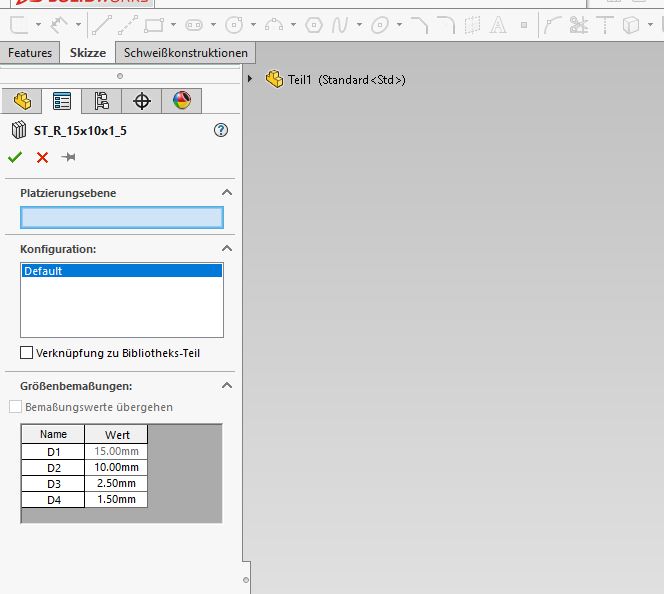
Task: Click the 10.00mm value cell
Action: click(116, 467)
